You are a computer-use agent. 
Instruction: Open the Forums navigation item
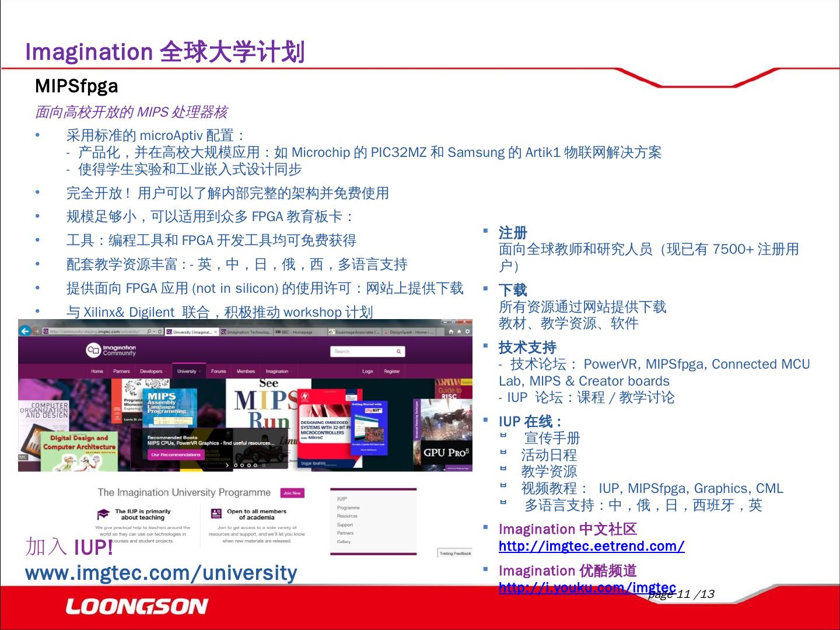point(218,372)
